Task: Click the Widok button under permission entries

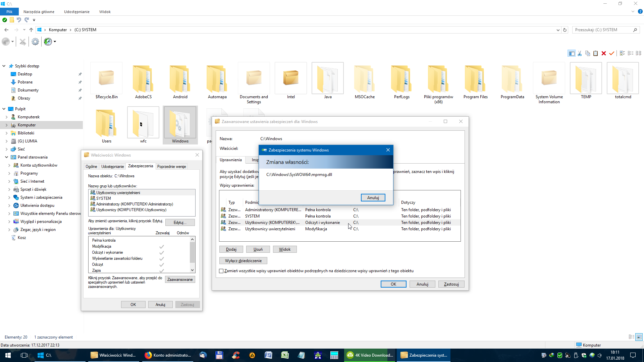Action: click(x=285, y=249)
